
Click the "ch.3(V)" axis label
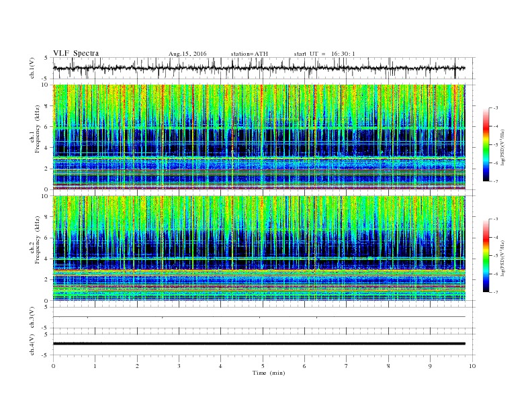coord(32,318)
